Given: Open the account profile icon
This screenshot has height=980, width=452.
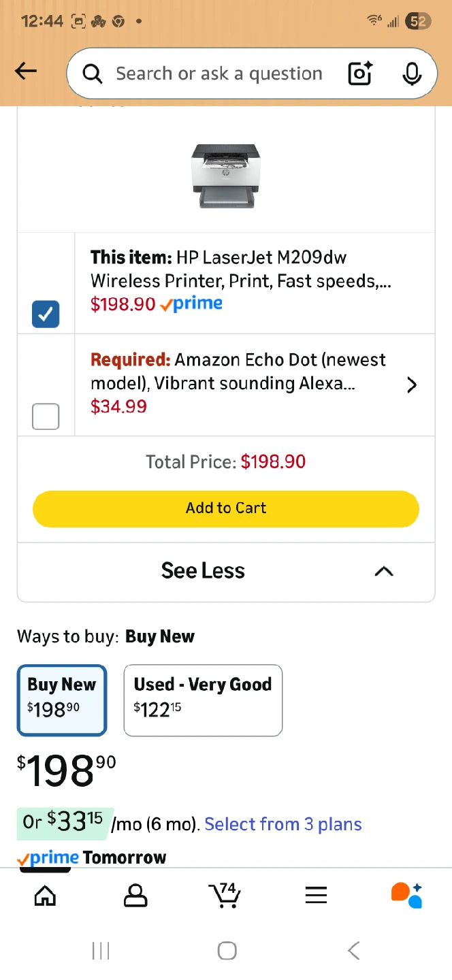Looking at the screenshot, I should [135, 896].
